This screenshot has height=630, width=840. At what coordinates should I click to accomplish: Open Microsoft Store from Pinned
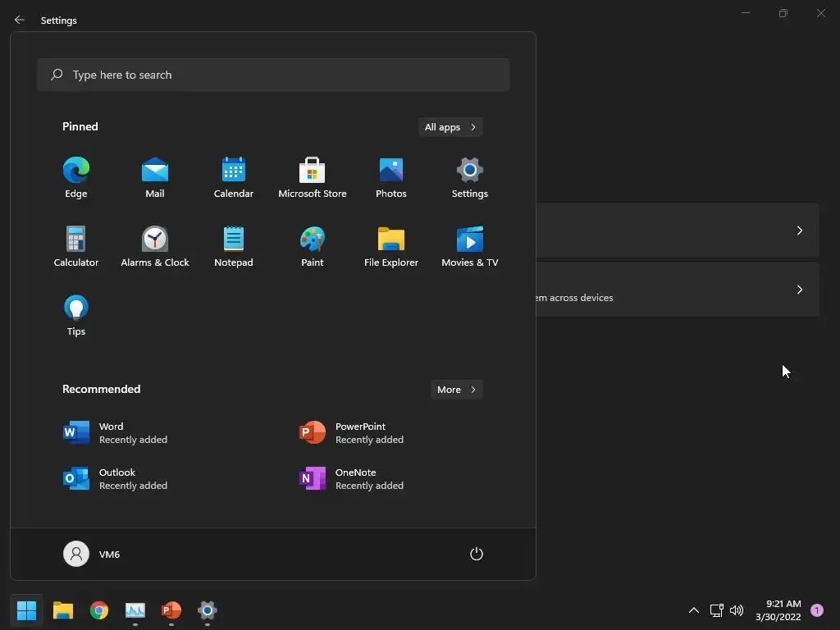coord(313,178)
